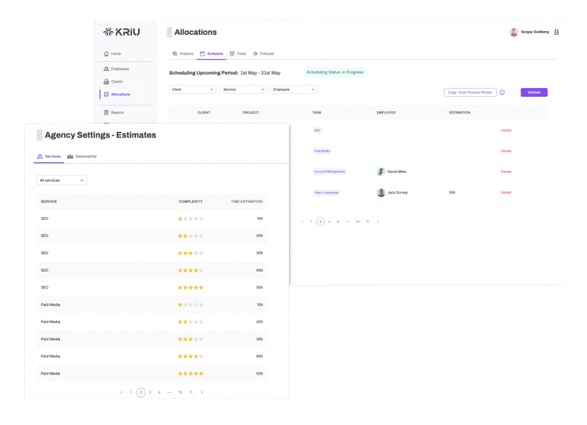Click the Paid Media task tag in Allocations
This screenshot has width=587, height=425.
coord(322,151)
